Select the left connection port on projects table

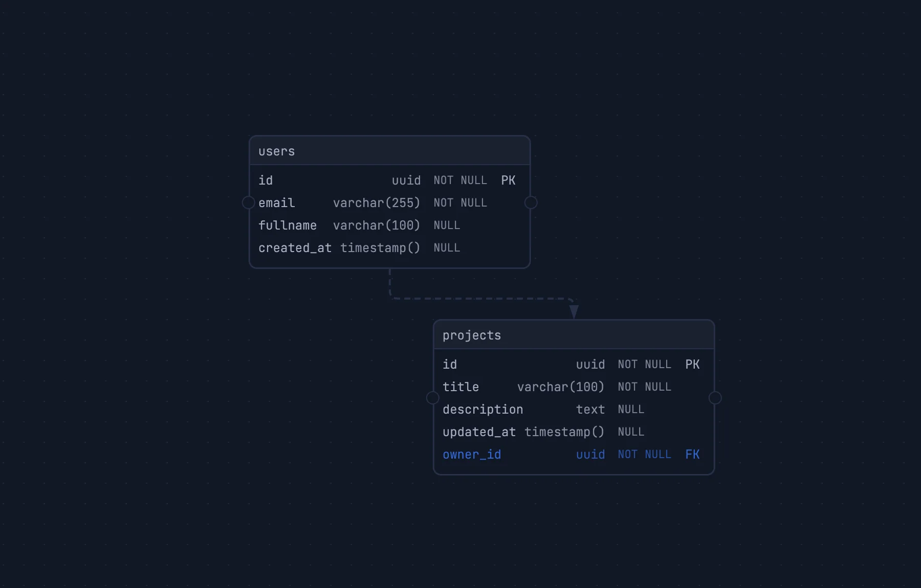click(x=432, y=398)
